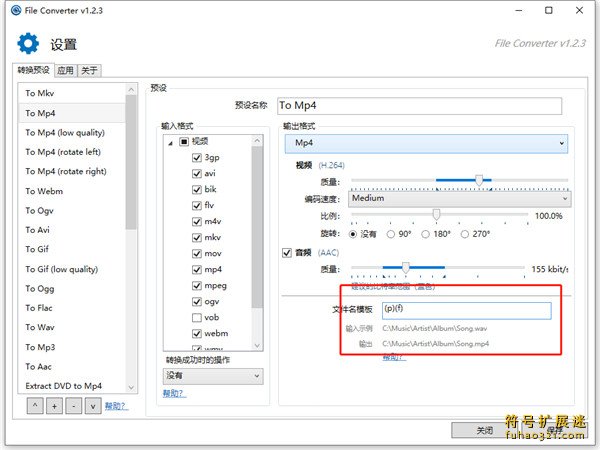Open 帮助 link beside preset buttons
This screenshot has height=450, width=600.
point(116,406)
